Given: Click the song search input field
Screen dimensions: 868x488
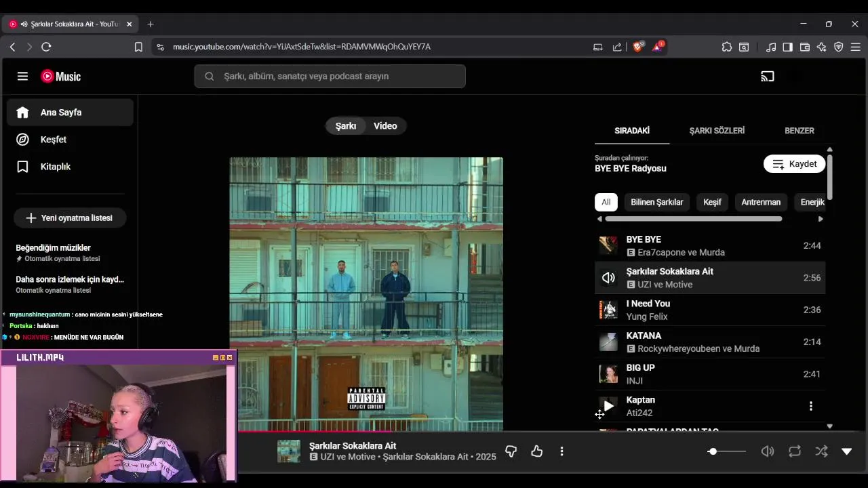Looking at the screenshot, I should pyautogui.click(x=330, y=77).
